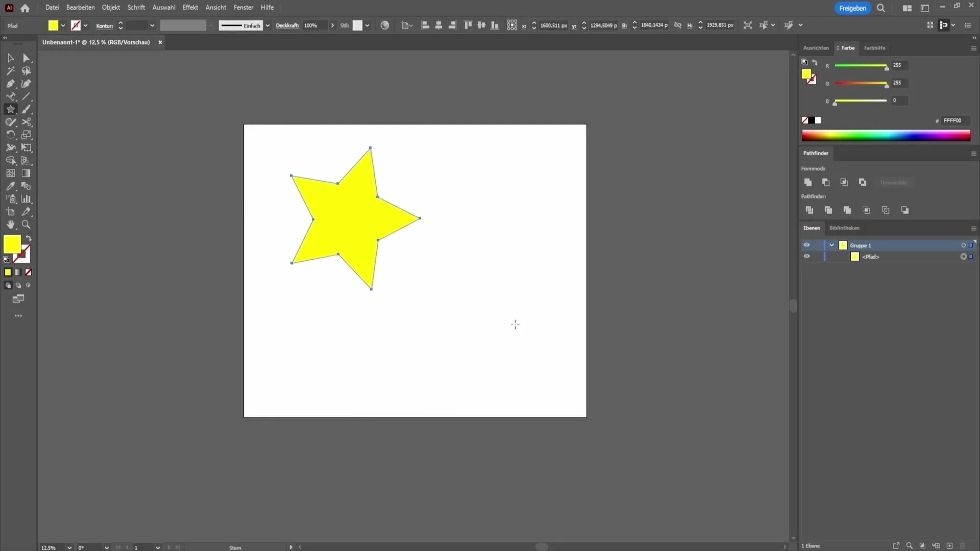Click the R channel slider

click(x=861, y=66)
